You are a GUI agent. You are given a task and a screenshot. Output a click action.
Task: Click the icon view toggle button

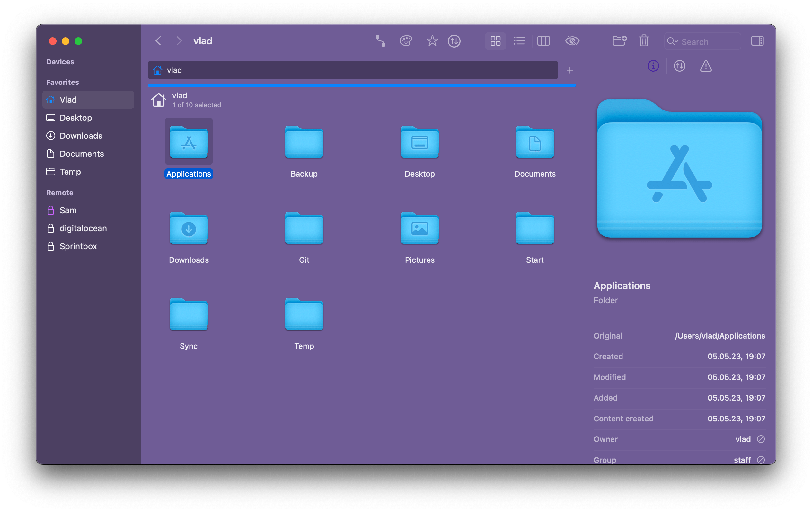(x=495, y=40)
